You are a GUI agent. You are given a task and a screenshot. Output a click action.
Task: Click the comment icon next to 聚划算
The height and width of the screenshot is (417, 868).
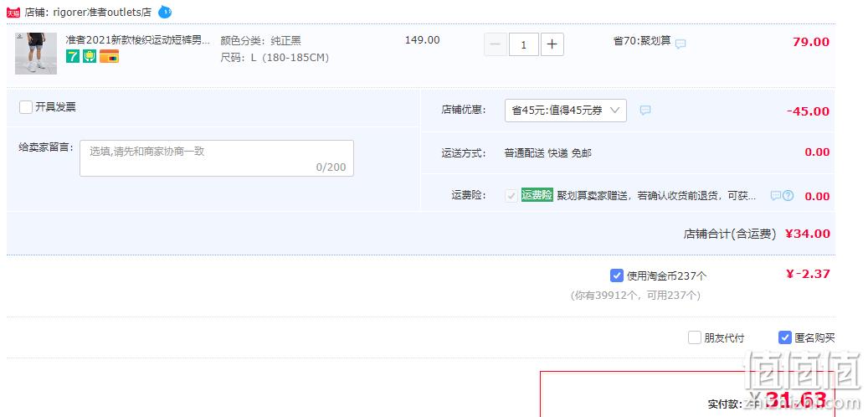(681, 44)
